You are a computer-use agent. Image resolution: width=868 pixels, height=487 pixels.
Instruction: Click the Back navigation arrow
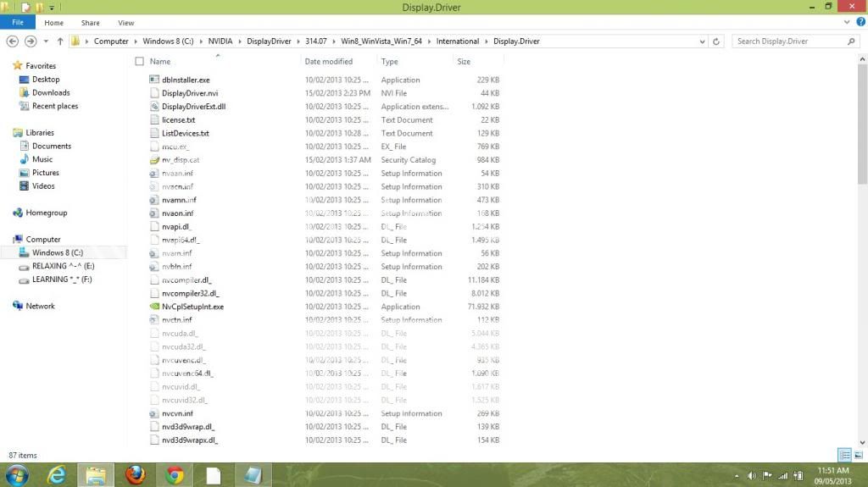12,41
